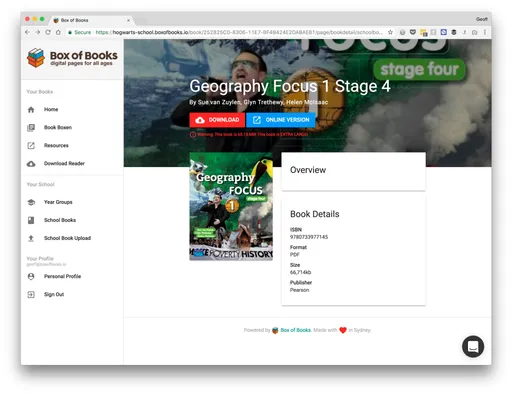Click the Geography Focus cover thumbnail
This screenshot has height=394, width=512.
coord(231,206)
